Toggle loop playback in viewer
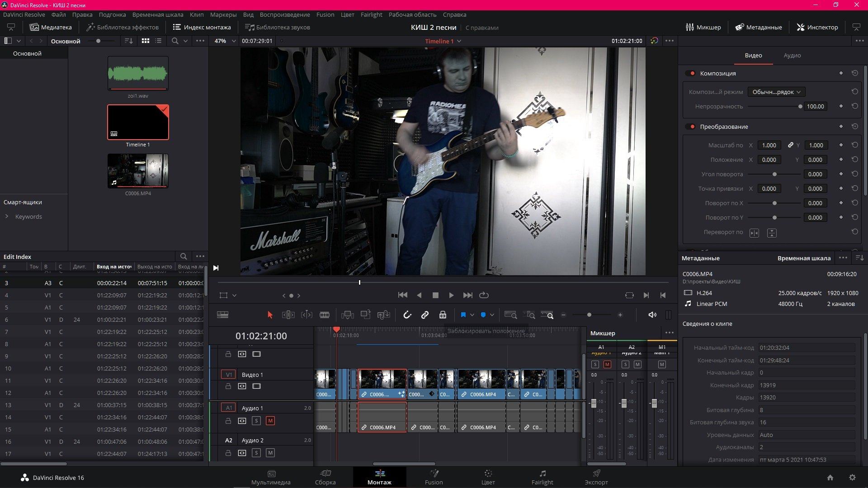This screenshot has height=488, width=868. [x=484, y=295]
